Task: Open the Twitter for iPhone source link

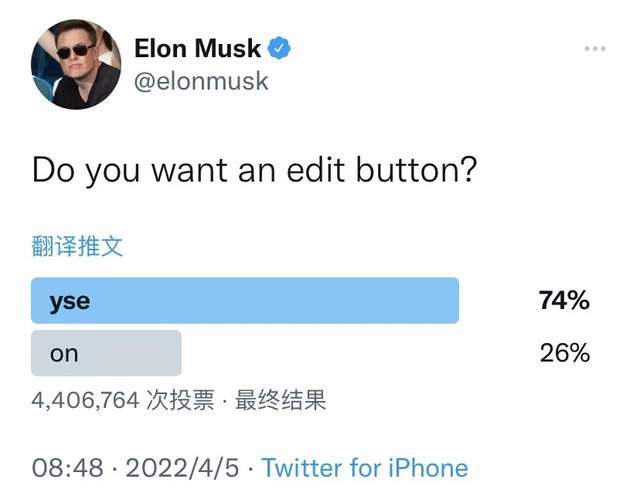Action: [x=364, y=467]
